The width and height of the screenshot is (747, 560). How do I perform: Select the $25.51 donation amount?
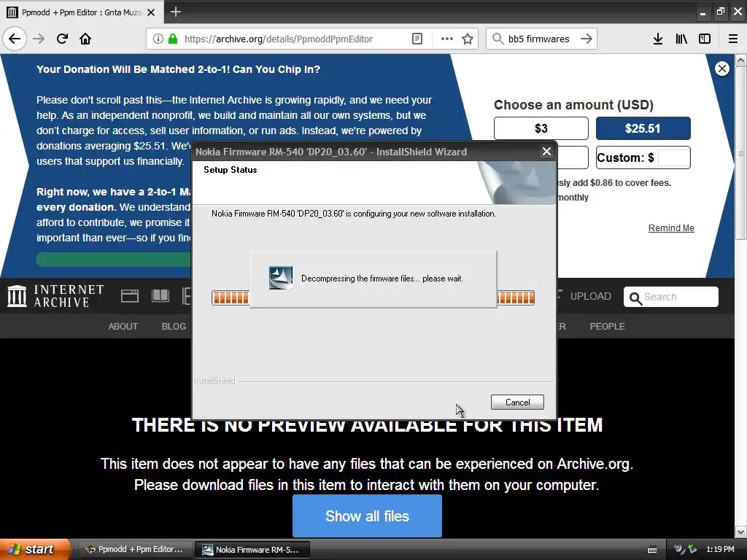click(x=643, y=128)
